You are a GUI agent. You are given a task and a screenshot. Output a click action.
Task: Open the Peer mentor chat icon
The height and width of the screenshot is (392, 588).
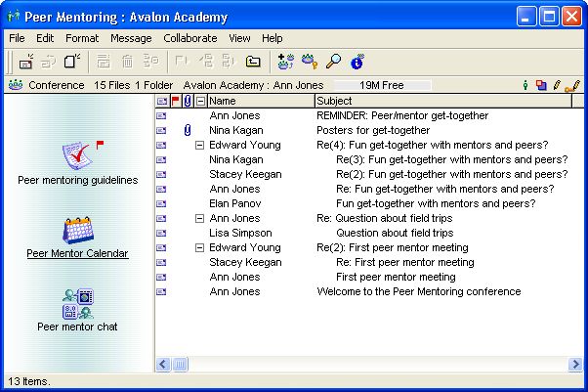pos(76,303)
